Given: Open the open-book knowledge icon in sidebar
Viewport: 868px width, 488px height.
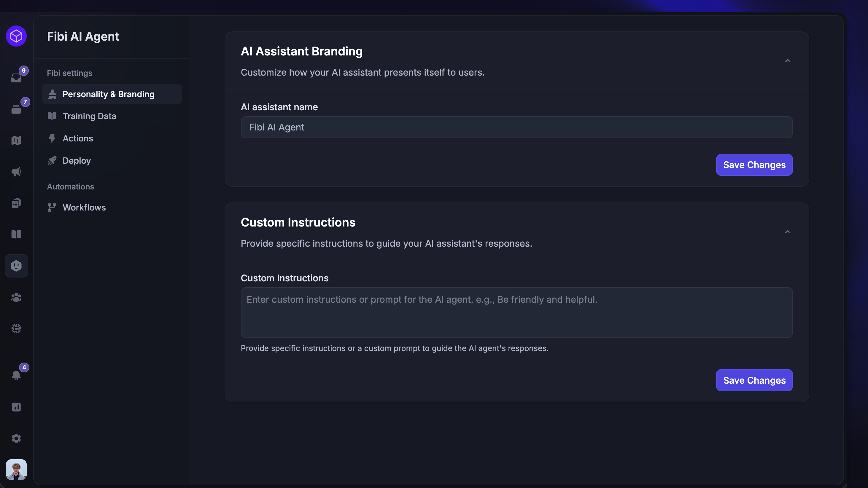Looking at the screenshot, I should point(16,235).
